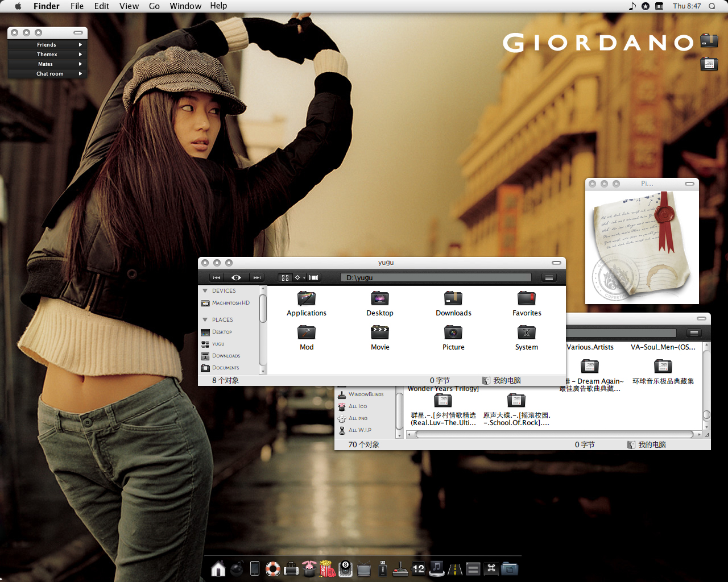This screenshot has width=728, height=582.
Task: Expand the Themex submenu
Action: 48,54
